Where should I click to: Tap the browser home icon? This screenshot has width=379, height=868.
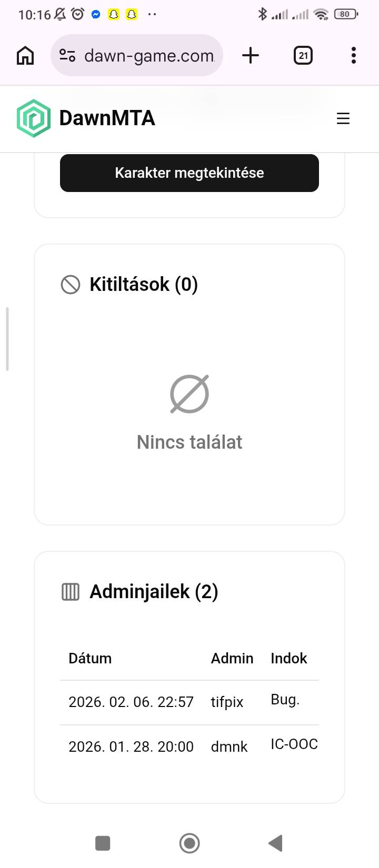25,55
